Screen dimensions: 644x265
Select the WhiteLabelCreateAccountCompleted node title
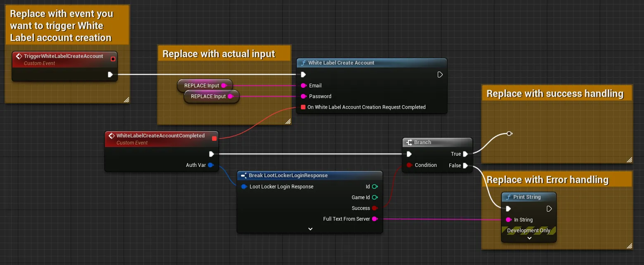[160, 136]
